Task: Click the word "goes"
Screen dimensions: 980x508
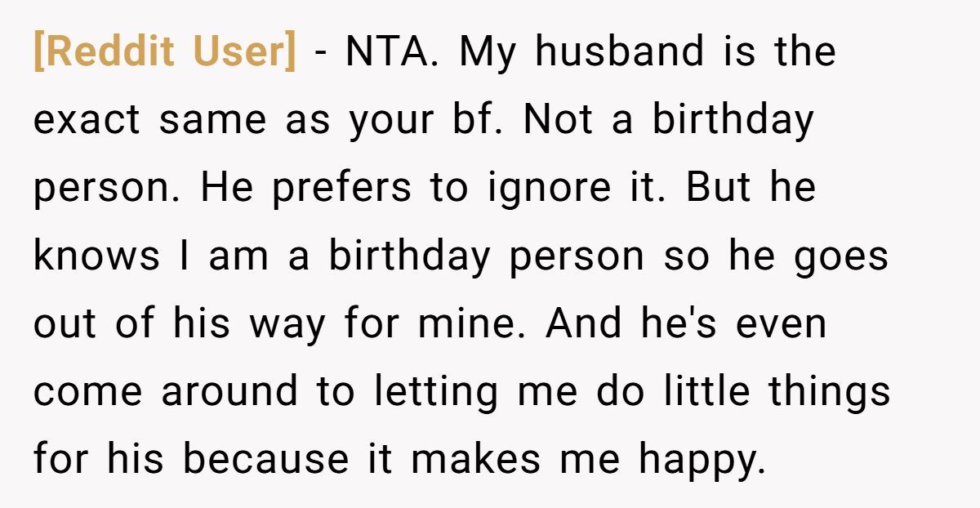Action: click(x=840, y=256)
